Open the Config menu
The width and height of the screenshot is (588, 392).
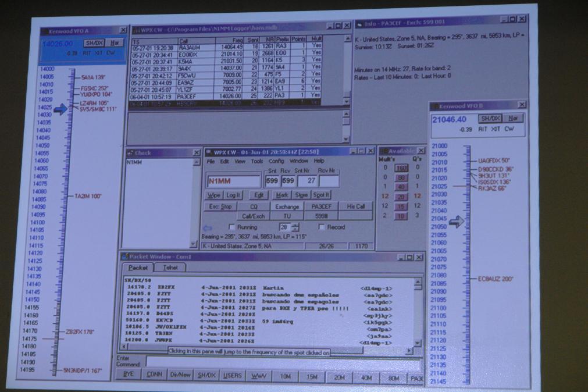[x=276, y=161]
